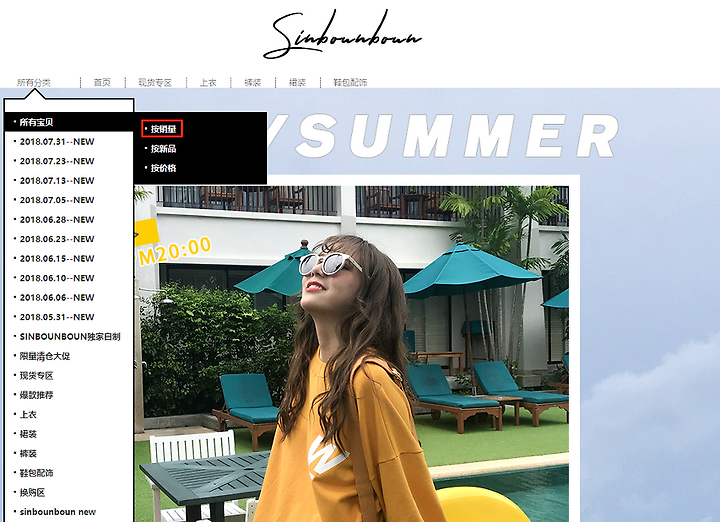Choose the 按新品 sort option
The width and height of the screenshot is (720, 522).
(x=163, y=149)
